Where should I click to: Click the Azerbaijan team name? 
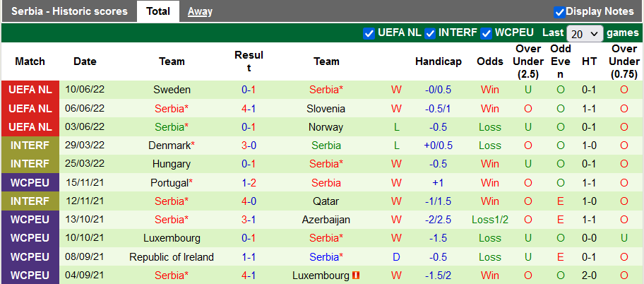[326, 220]
